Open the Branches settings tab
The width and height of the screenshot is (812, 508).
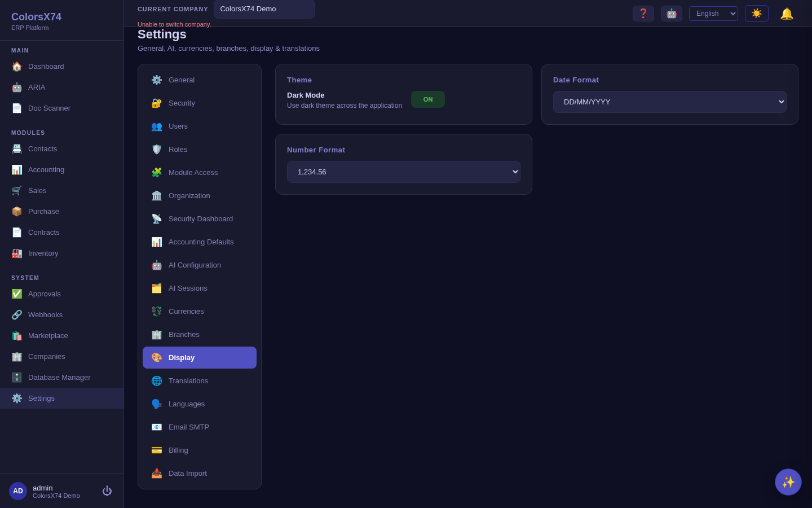point(200,335)
